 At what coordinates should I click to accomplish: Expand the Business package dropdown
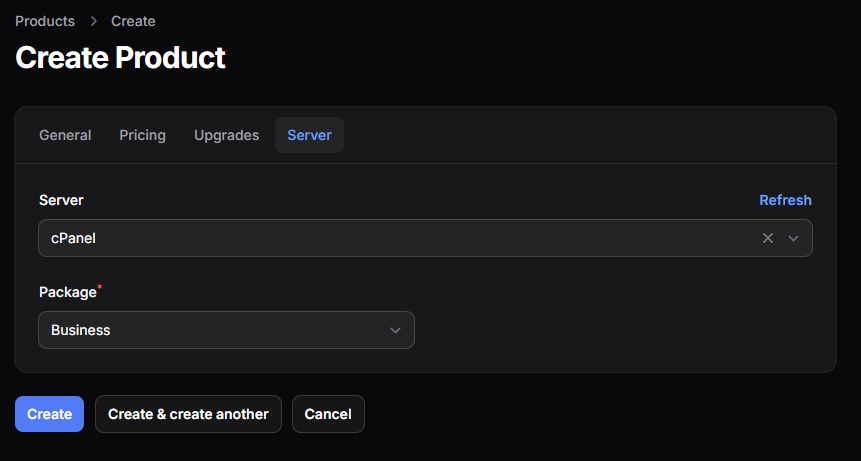(x=220, y=330)
